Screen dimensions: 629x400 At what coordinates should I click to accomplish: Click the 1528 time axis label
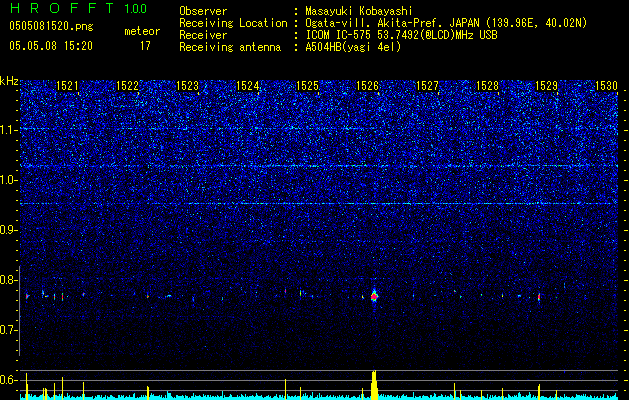[x=487, y=86]
